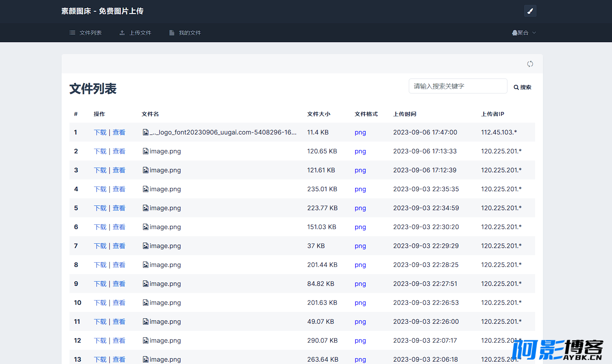The image size is (612, 364).
Task: Click the 84.82 KB size cell
Action: click(x=321, y=284)
